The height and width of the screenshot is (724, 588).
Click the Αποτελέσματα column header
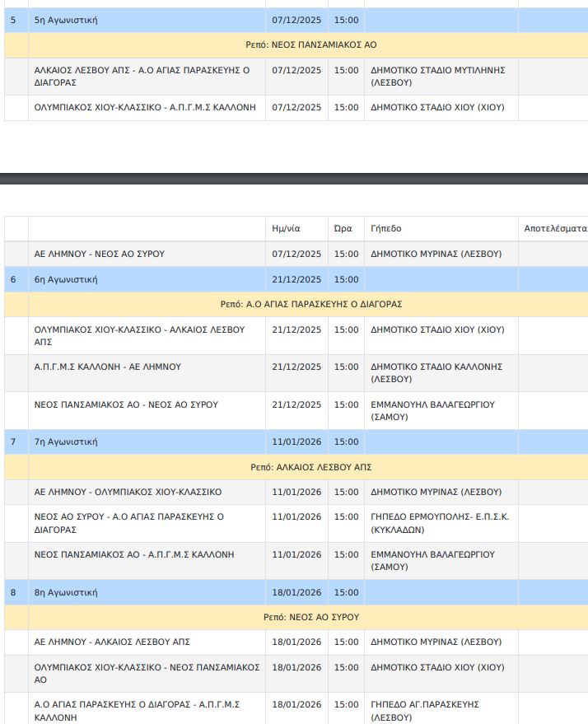click(x=554, y=228)
